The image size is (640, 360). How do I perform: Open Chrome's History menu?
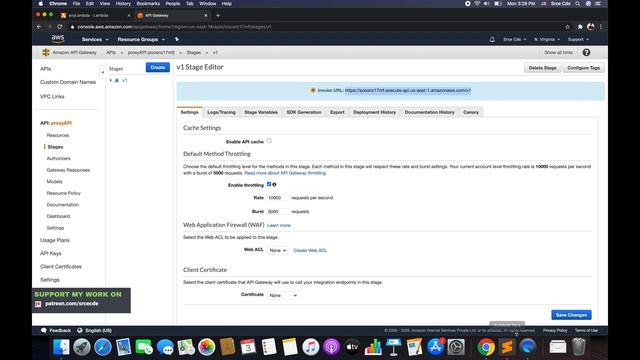(123, 4)
